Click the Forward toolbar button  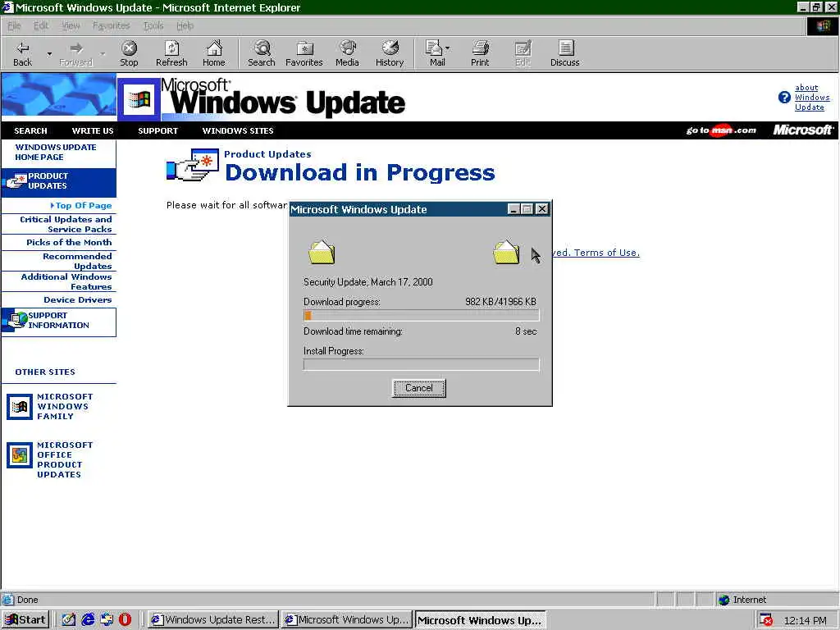point(76,53)
